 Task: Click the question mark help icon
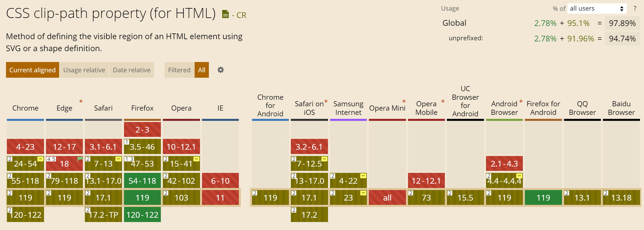[635, 8]
